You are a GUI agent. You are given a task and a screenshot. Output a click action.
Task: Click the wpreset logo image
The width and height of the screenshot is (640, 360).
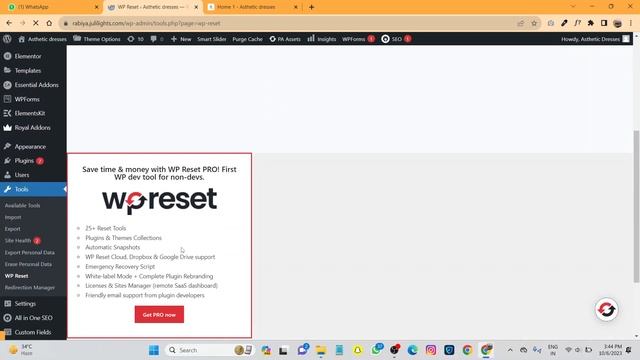coord(159,200)
